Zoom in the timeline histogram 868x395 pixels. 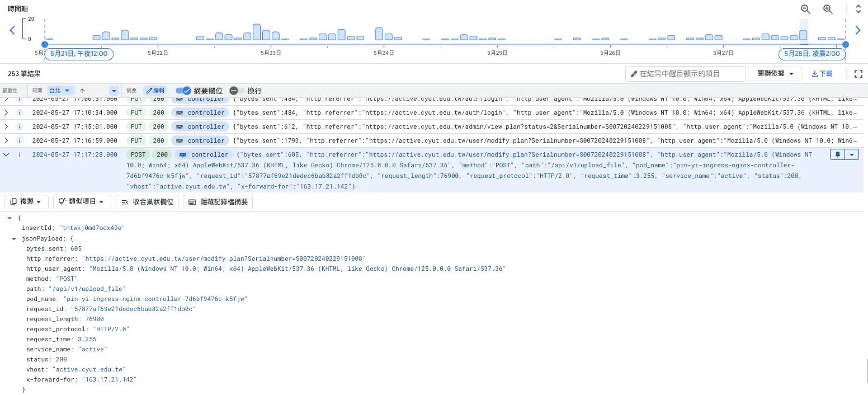point(828,9)
